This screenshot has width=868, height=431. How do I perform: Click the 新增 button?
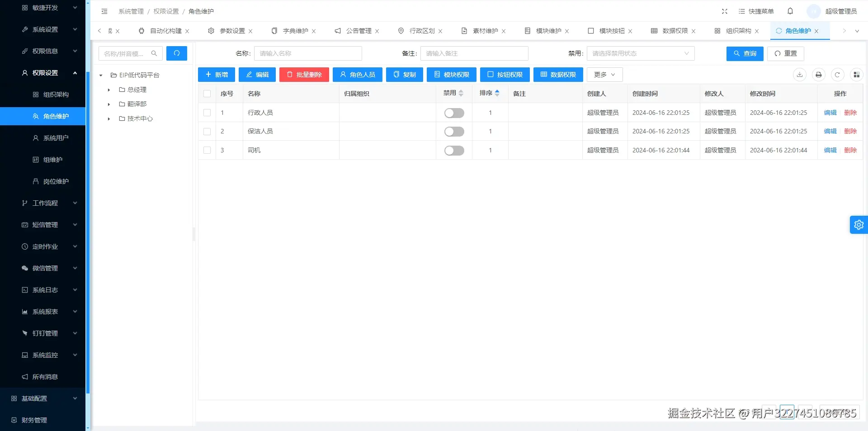(217, 75)
